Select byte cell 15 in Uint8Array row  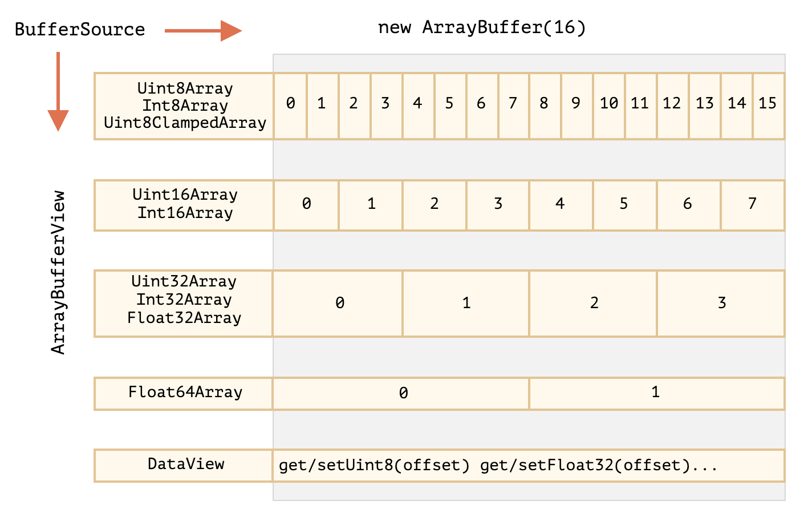click(768, 106)
